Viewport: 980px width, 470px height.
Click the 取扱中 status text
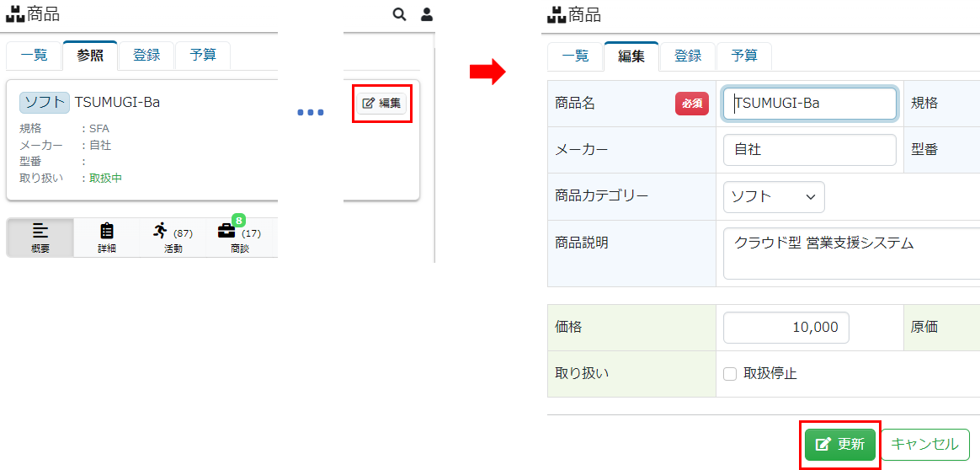105,178
